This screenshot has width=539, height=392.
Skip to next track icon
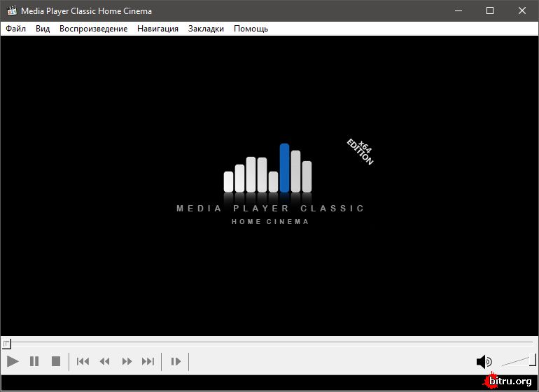pos(148,361)
